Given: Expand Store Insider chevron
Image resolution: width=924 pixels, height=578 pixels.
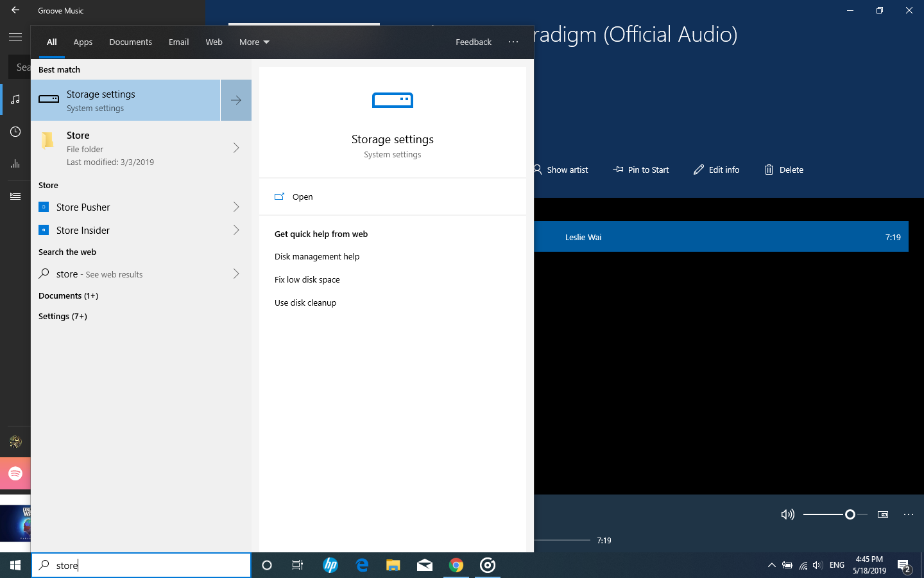Looking at the screenshot, I should pyautogui.click(x=236, y=230).
